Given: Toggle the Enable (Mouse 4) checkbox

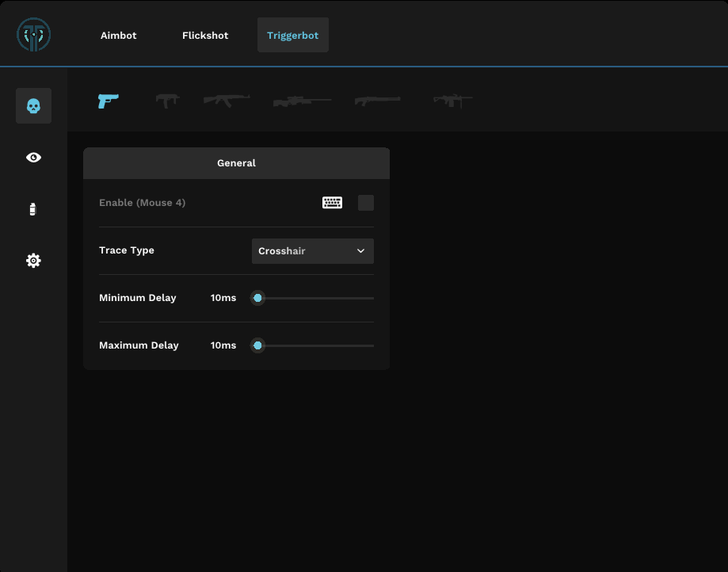Looking at the screenshot, I should (x=365, y=203).
